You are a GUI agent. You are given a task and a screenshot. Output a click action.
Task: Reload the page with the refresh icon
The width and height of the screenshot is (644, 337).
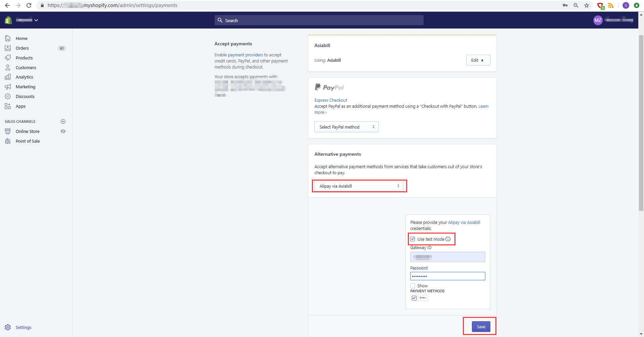click(29, 5)
